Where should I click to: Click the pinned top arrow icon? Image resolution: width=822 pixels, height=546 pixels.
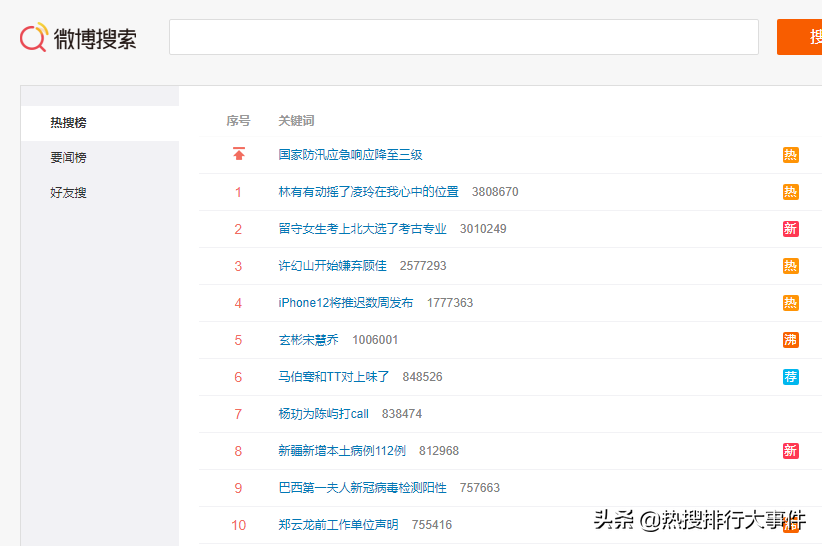click(x=239, y=154)
